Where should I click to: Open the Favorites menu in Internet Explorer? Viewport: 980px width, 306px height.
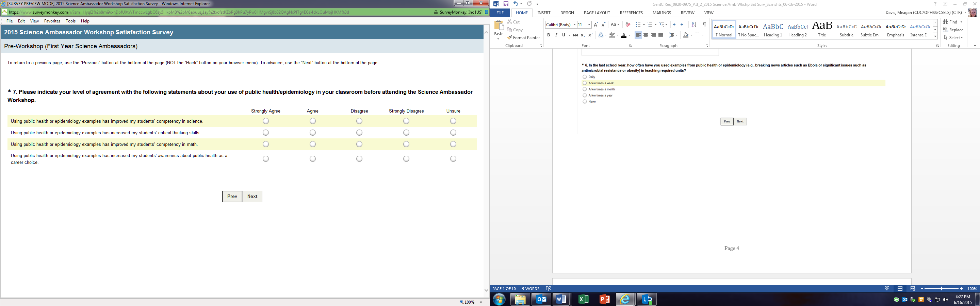click(52, 21)
